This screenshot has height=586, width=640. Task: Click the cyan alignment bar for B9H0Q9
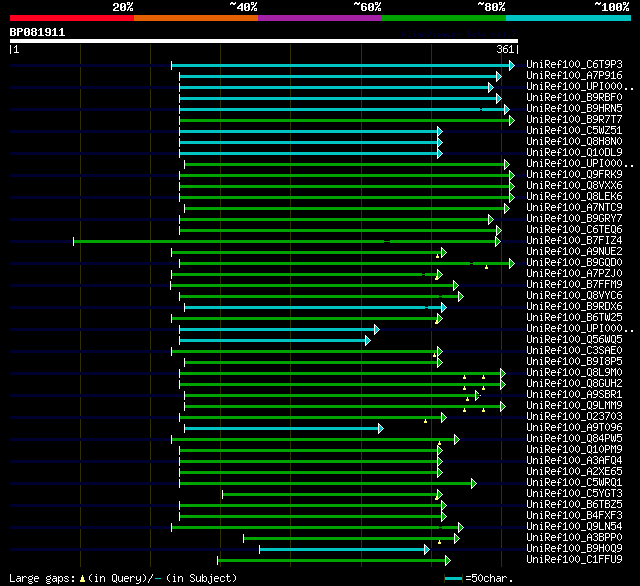click(x=342, y=550)
